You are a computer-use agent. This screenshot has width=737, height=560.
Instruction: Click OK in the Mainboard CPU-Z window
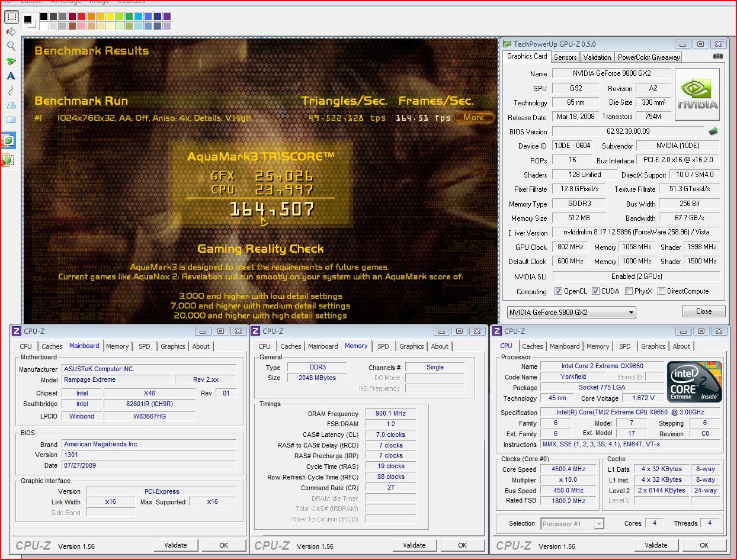pos(223,545)
